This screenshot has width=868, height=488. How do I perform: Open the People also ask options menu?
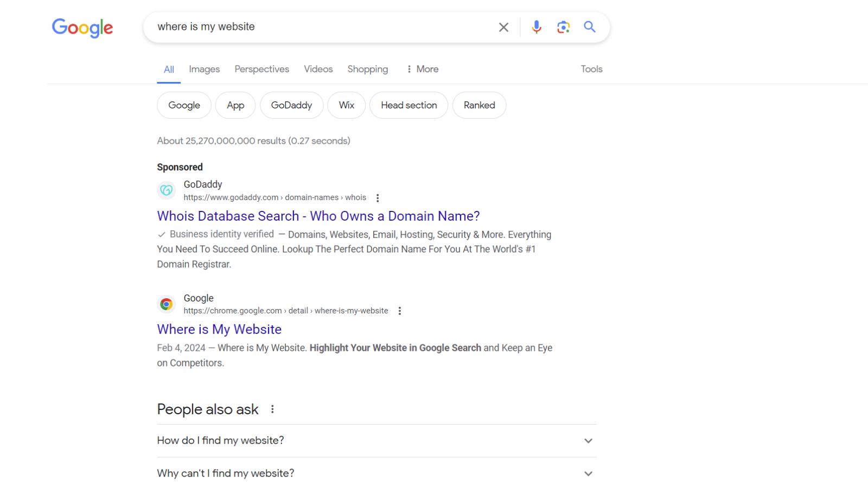pyautogui.click(x=272, y=409)
